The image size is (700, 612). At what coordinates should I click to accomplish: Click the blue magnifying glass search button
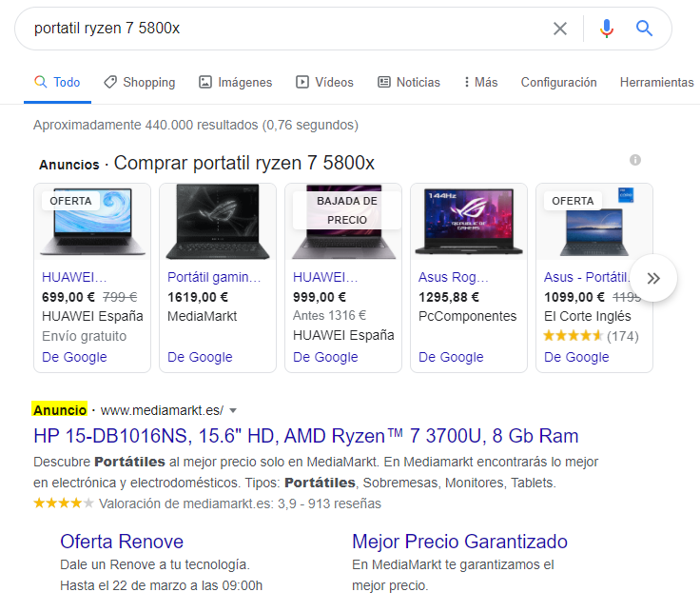click(x=645, y=29)
